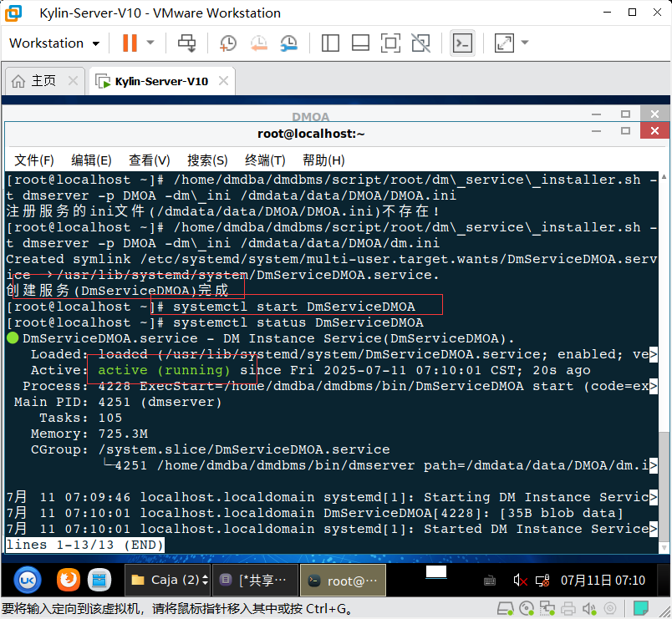Open the 文件(F) menu in terminal
This screenshot has width=672, height=619.
coord(34,160)
